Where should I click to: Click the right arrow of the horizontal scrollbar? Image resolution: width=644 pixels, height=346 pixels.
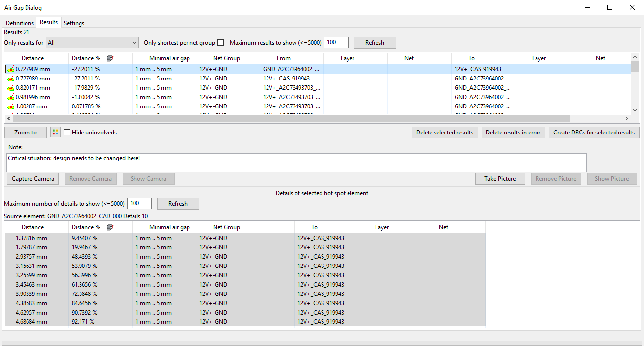626,119
